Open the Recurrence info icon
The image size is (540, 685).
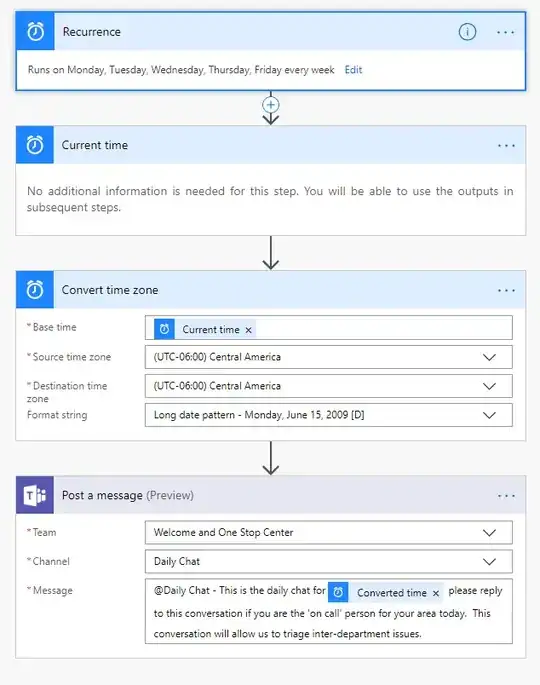[467, 32]
